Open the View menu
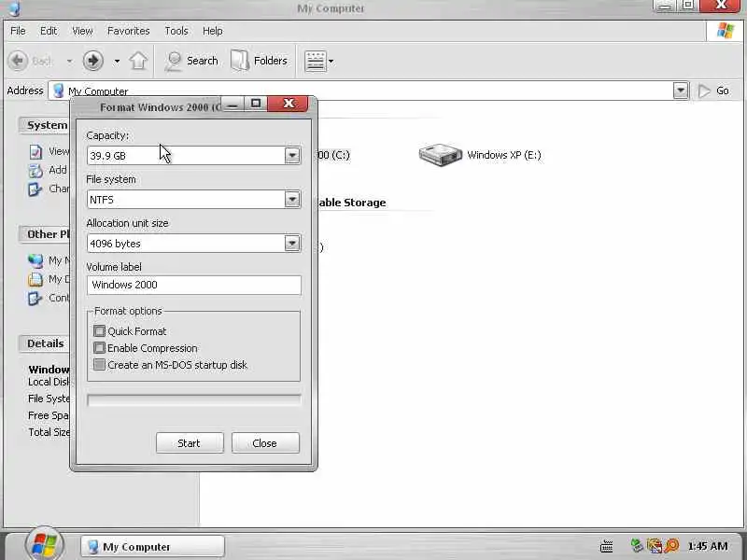Screen dimensions: 747x560 [82, 31]
